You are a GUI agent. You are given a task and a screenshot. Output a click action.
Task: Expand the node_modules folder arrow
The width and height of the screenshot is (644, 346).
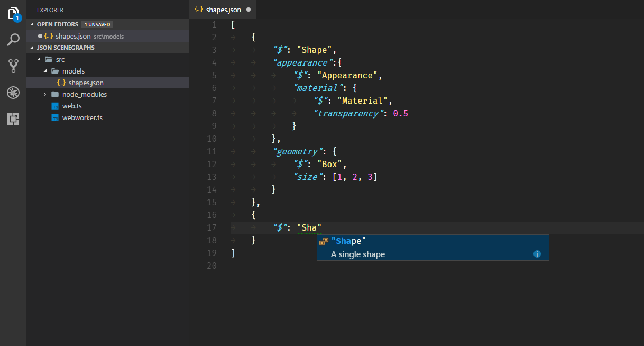(45, 94)
